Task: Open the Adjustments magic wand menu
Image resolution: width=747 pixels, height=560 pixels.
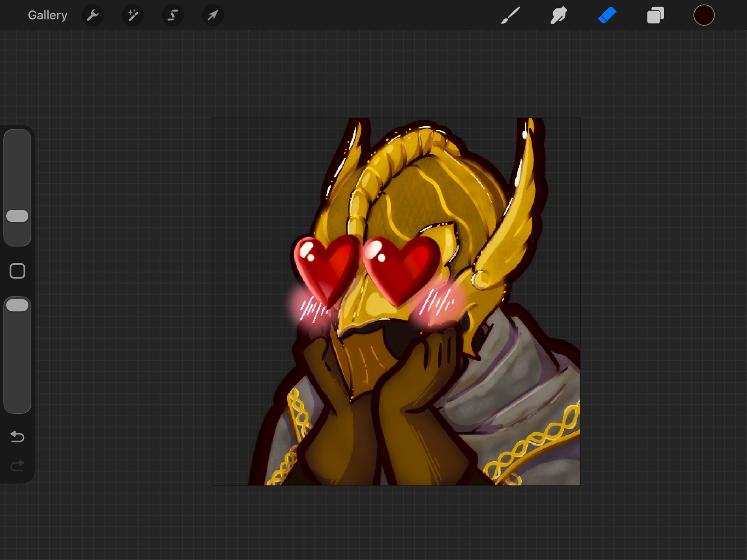Action: point(133,15)
